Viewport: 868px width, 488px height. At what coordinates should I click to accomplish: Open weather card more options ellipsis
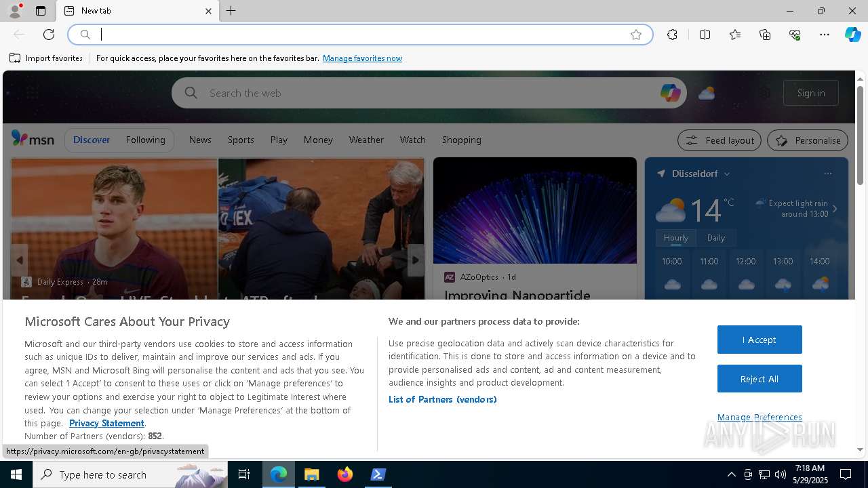tap(827, 174)
